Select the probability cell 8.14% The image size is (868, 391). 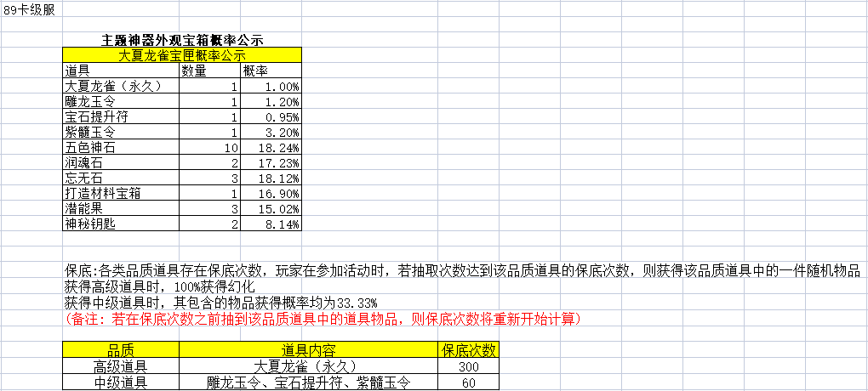(x=271, y=224)
